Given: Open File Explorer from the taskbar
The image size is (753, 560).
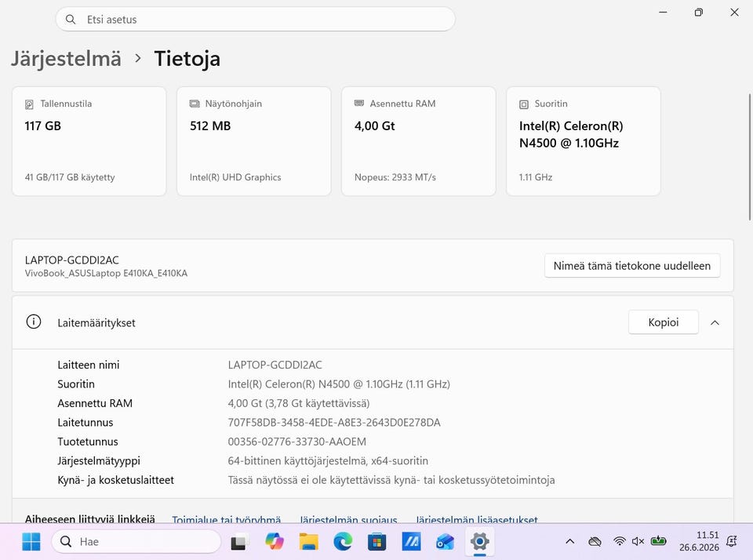Looking at the screenshot, I should (308, 542).
